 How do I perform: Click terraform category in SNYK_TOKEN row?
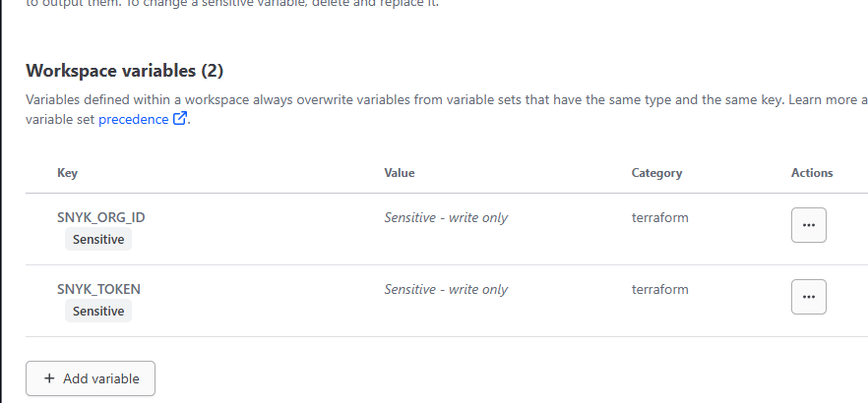[x=659, y=290]
